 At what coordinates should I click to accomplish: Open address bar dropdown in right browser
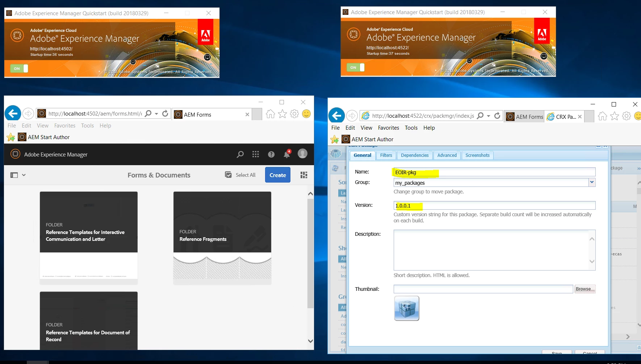pyautogui.click(x=489, y=116)
